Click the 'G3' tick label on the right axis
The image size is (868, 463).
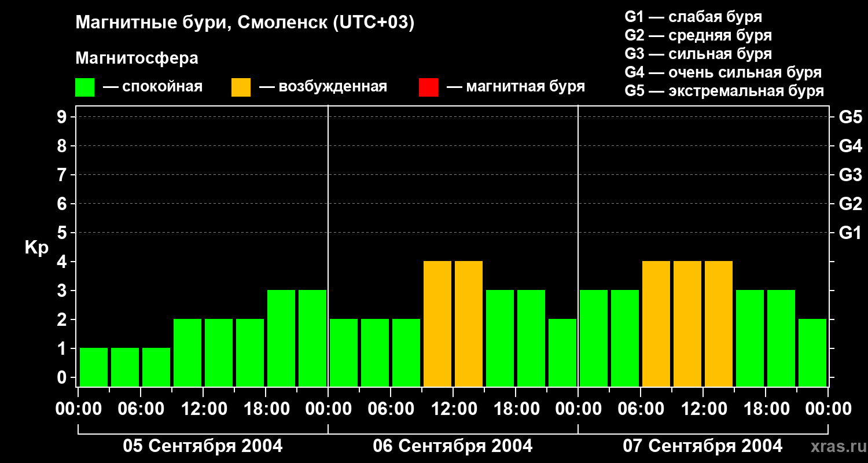click(x=850, y=175)
